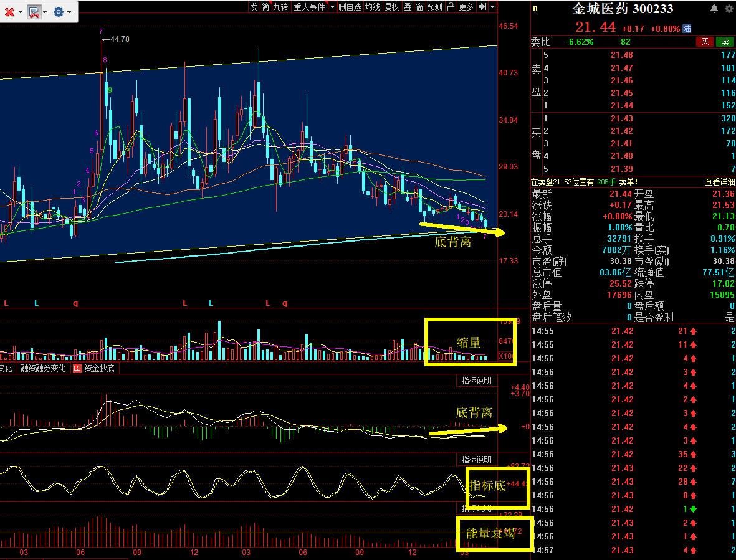Image resolution: width=736 pixels, height=560 pixels.
Task: Select buy level 5 price 21.39
Action: [622, 169]
